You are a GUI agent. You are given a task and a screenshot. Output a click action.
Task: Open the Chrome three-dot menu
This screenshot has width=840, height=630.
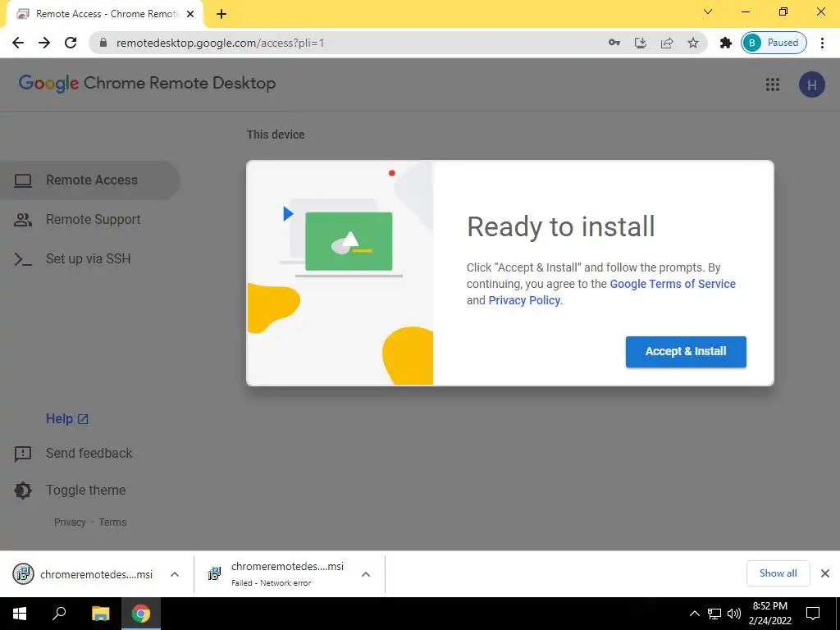(x=822, y=43)
